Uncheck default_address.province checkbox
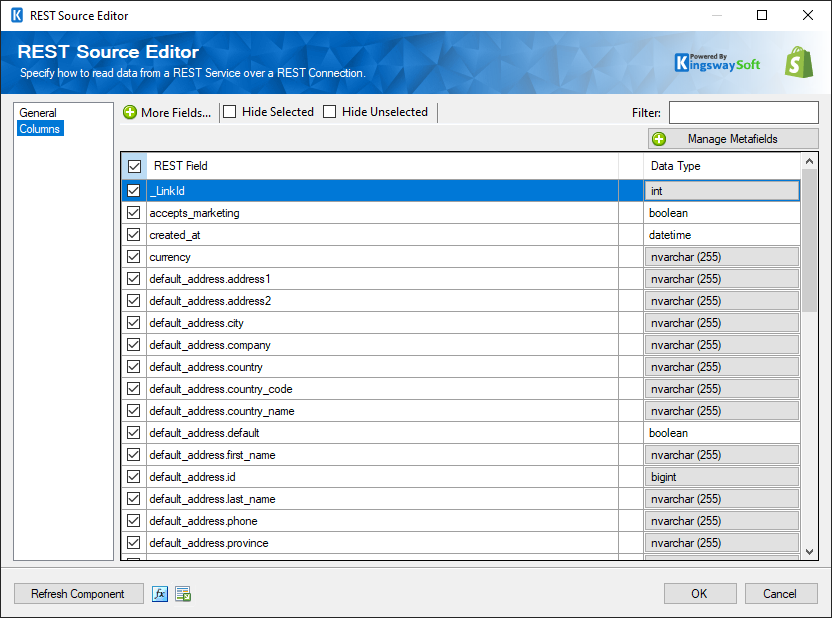The height and width of the screenshot is (618, 832). click(x=134, y=543)
